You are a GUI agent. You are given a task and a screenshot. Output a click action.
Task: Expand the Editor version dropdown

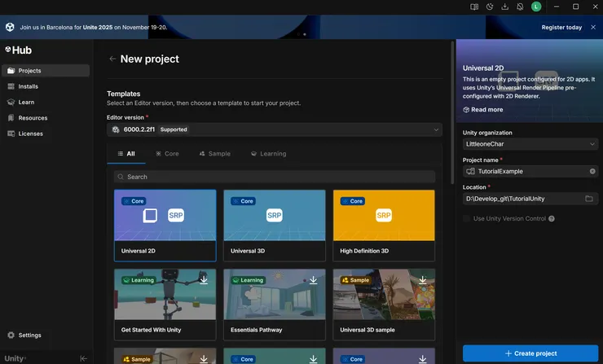coord(275,129)
